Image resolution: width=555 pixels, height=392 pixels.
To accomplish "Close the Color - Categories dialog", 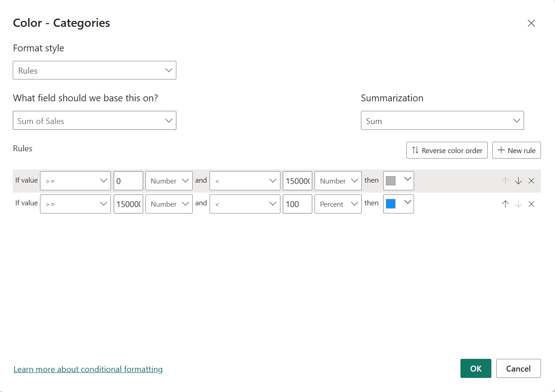I will pyautogui.click(x=531, y=23).
